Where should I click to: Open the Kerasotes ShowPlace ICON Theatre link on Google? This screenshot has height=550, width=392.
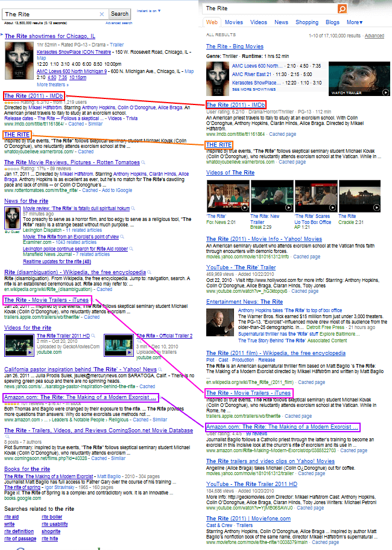pyautogui.click(x=74, y=52)
